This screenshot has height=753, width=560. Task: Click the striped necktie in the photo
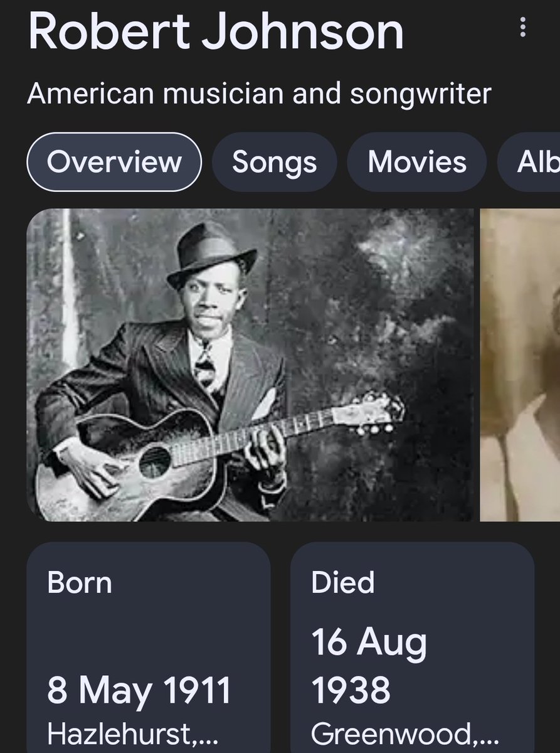click(x=205, y=369)
